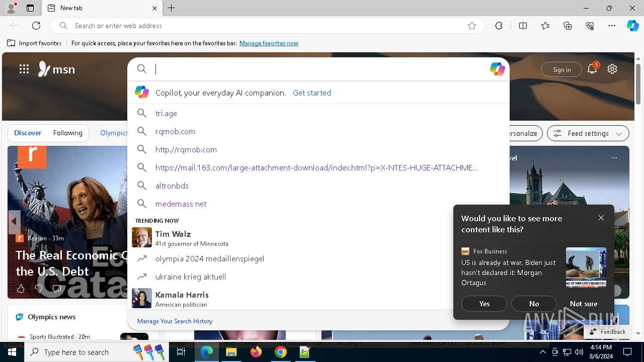Open the Collections icon
The image size is (644, 362).
tap(568, 26)
